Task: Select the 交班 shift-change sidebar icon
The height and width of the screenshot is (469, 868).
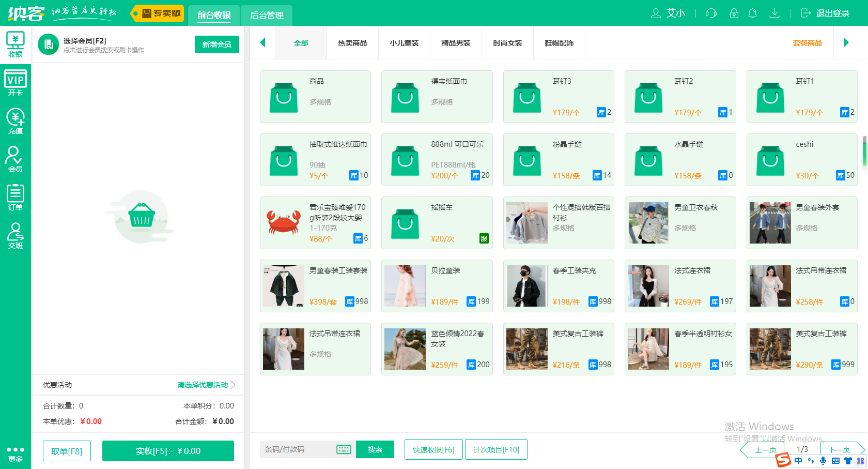Action: [x=15, y=236]
